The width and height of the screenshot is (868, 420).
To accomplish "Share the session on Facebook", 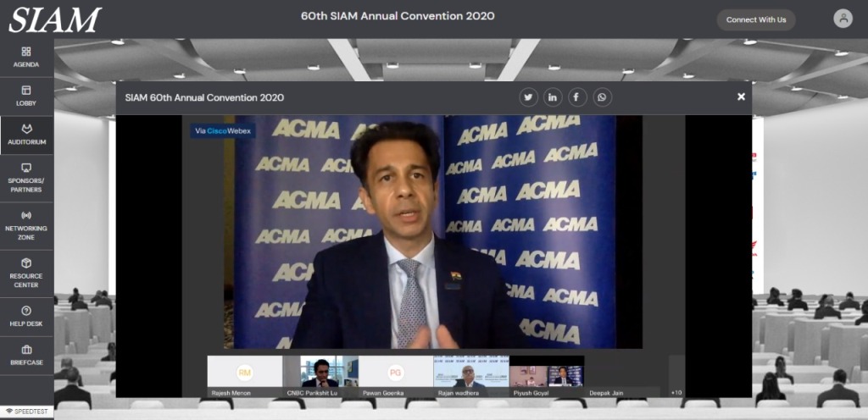I will [x=577, y=97].
